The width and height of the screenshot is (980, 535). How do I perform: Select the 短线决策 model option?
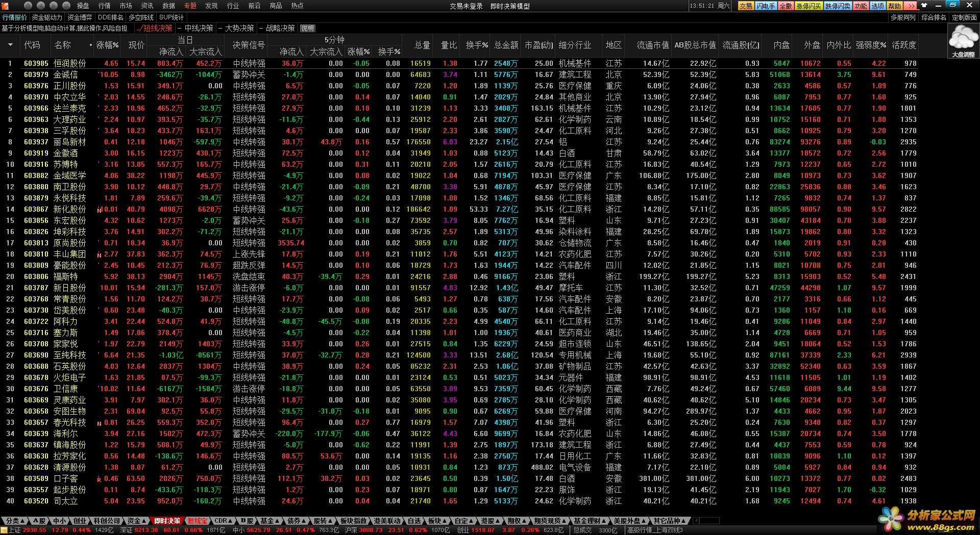point(156,28)
